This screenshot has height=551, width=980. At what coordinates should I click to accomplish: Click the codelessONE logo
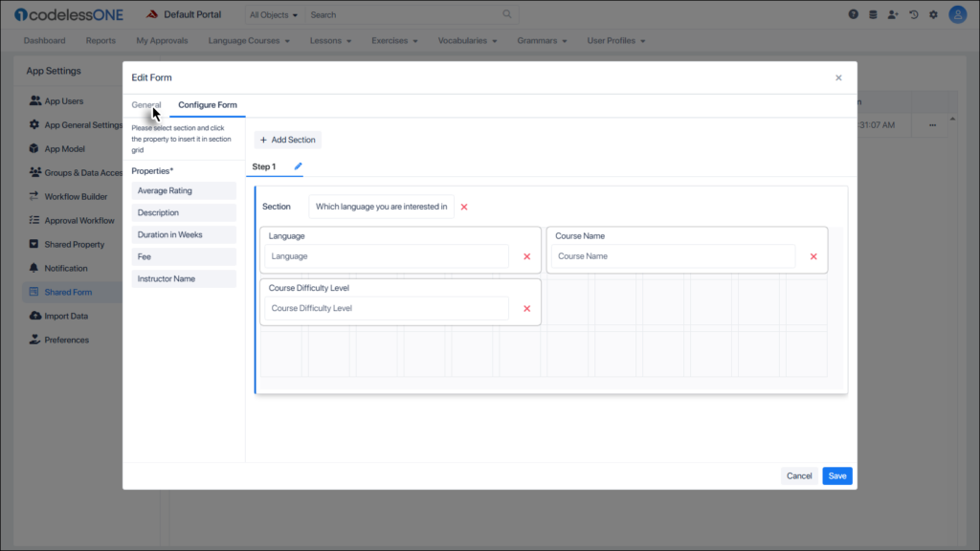[69, 14]
